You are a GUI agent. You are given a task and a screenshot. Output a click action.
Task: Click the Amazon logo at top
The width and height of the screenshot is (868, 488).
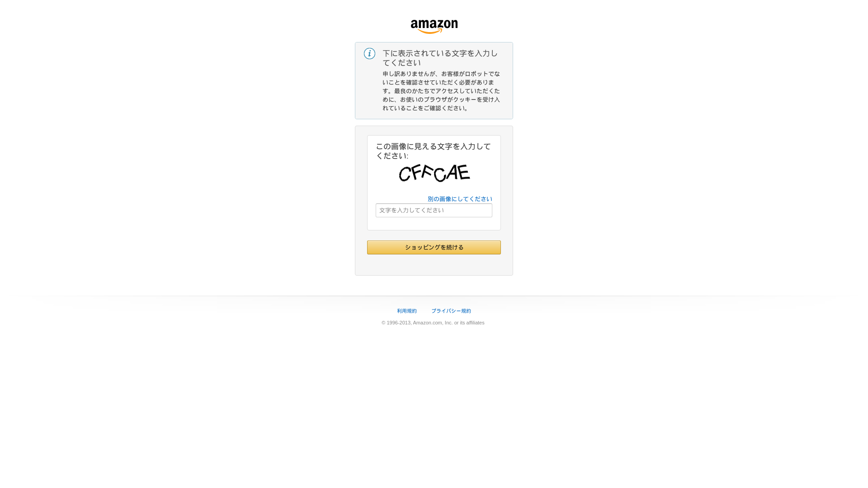click(x=434, y=27)
